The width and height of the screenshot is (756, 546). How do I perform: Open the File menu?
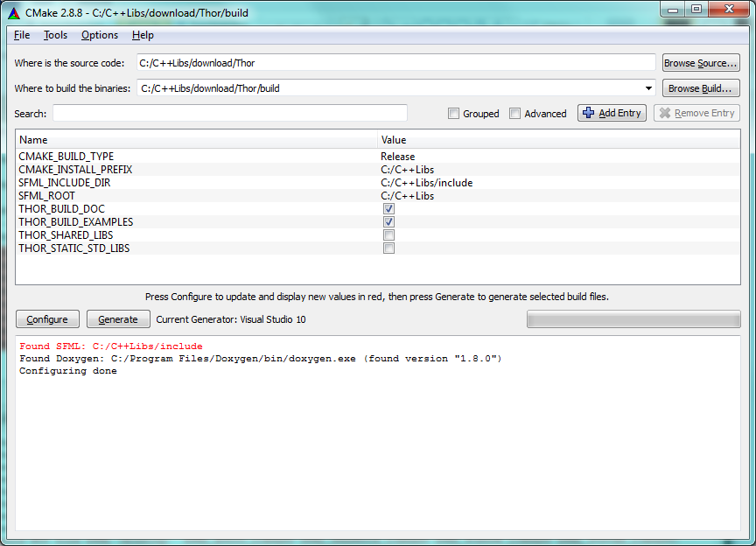[x=22, y=35]
